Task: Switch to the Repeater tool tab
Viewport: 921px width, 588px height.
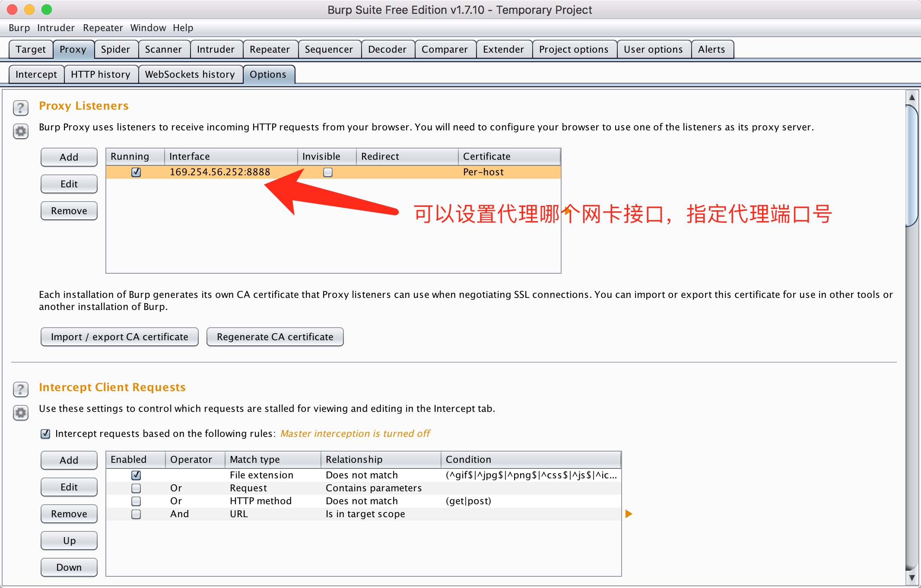Action: click(270, 49)
